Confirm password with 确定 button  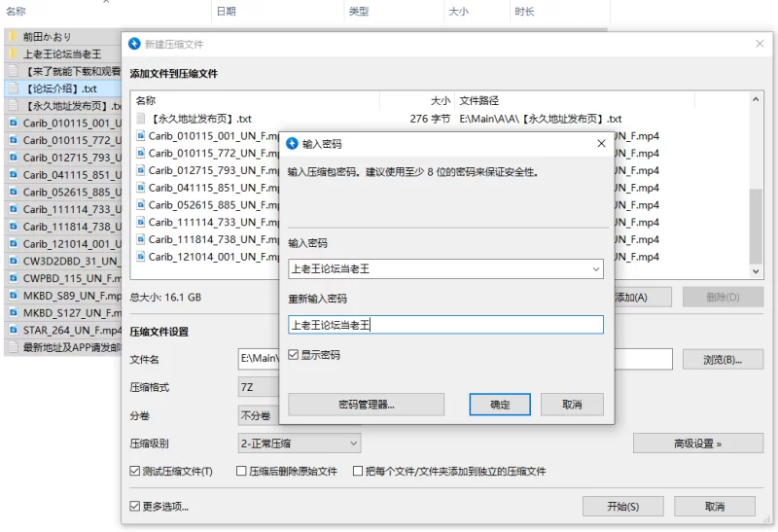(500, 405)
